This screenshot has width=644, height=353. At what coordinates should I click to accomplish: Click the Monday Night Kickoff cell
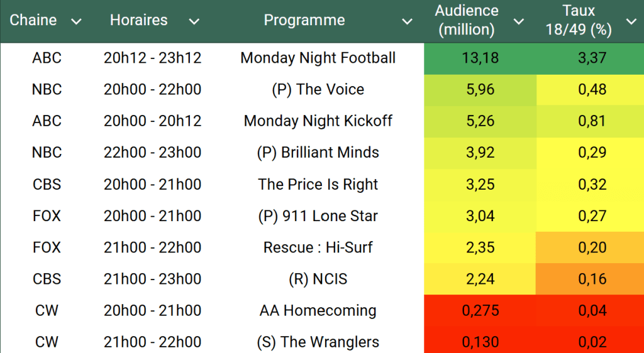click(x=318, y=121)
